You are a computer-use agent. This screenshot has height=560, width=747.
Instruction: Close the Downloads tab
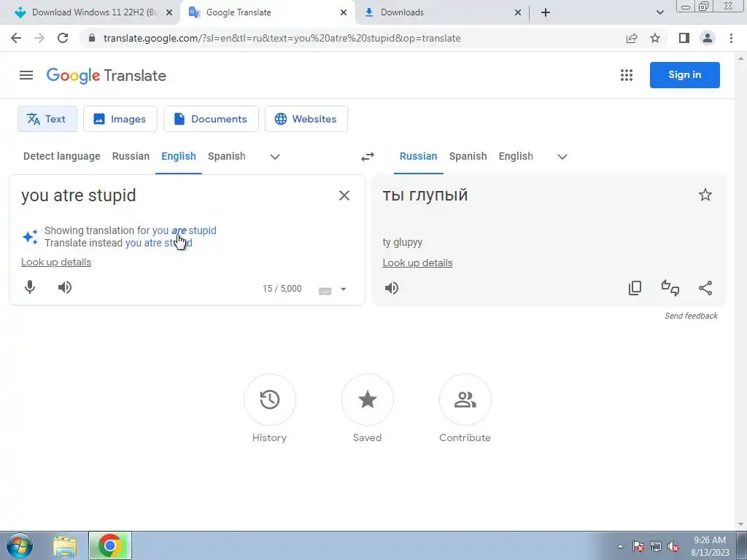coord(518,12)
